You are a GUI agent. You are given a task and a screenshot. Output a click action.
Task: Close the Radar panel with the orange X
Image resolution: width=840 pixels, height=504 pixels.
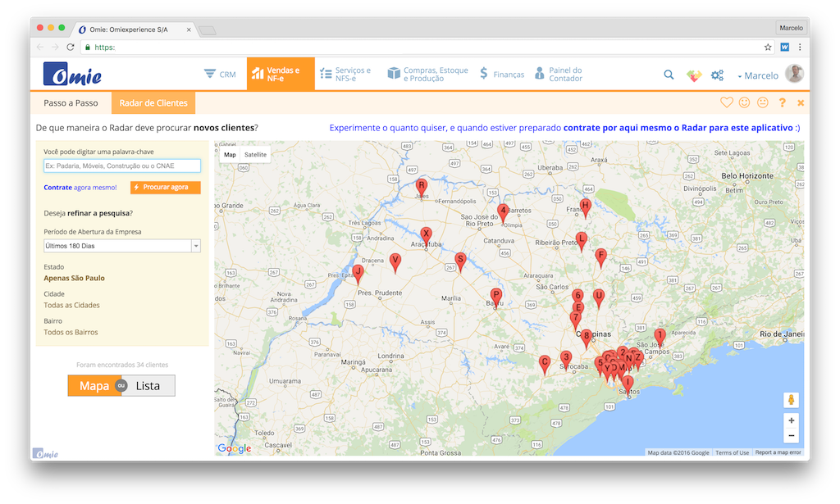click(x=801, y=102)
